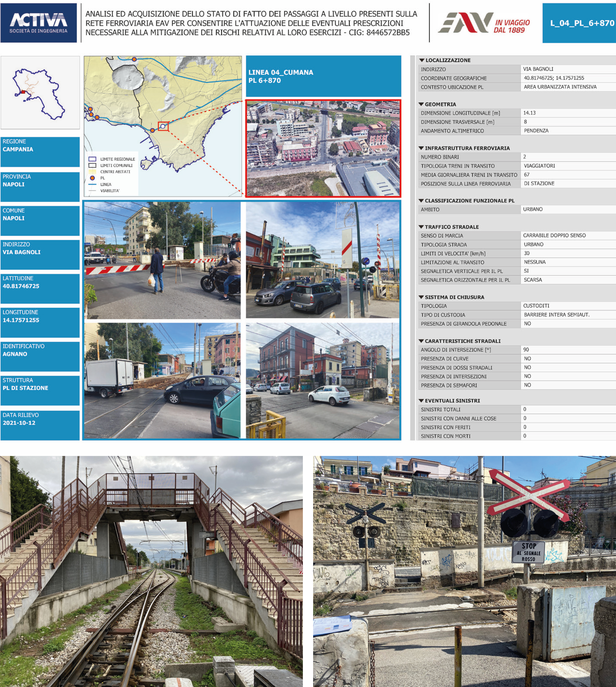Collapse the EVENTUALI SINISTRI section triangle
This screenshot has width=616, height=687.
coord(421,401)
